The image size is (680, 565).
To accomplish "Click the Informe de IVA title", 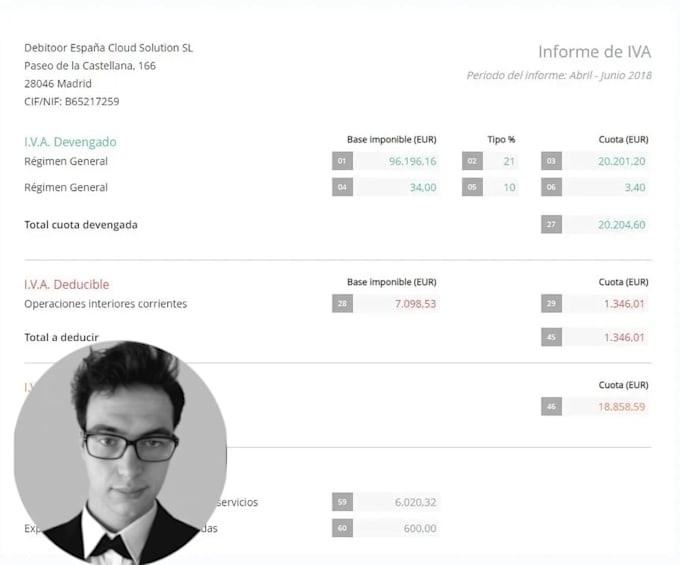I will pyautogui.click(x=595, y=52).
